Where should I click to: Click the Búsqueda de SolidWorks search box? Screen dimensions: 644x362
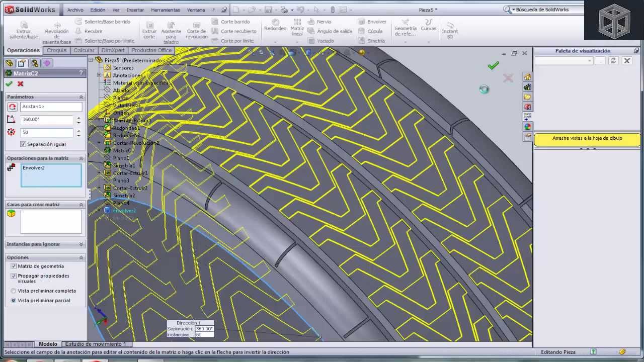point(546,10)
